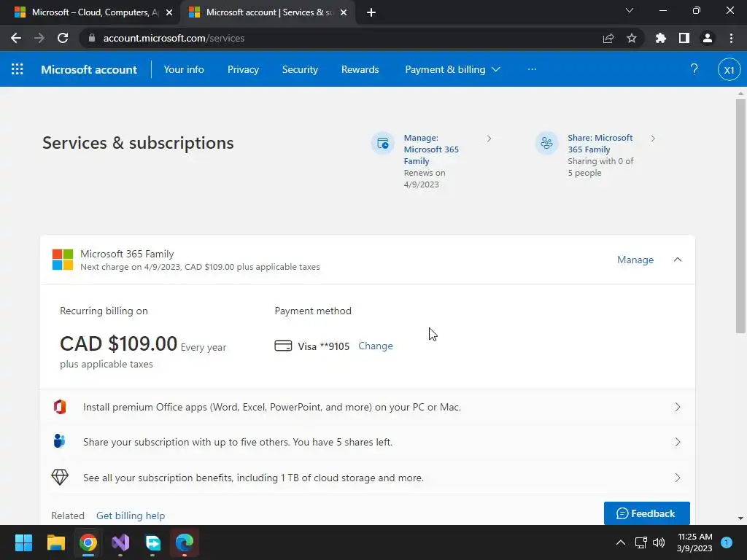The width and height of the screenshot is (747, 560).
Task: Close the Microsoft – Cloud, Computers tab
Action: 169,12
